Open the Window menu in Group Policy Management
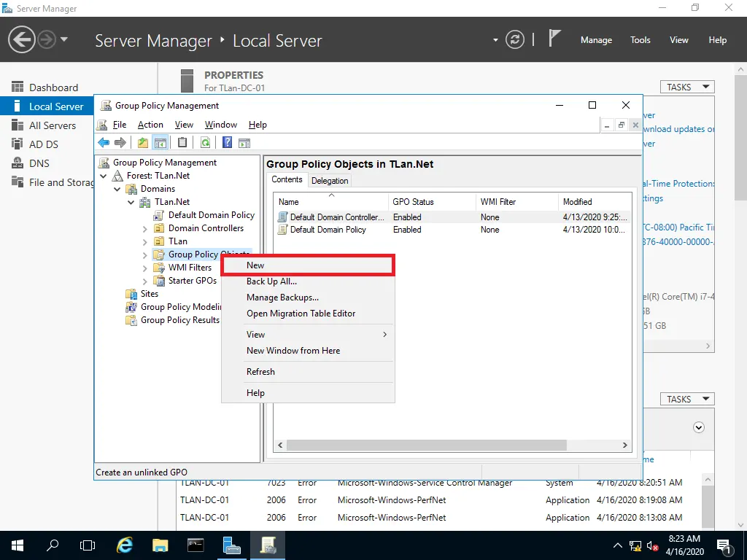 [220, 124]
